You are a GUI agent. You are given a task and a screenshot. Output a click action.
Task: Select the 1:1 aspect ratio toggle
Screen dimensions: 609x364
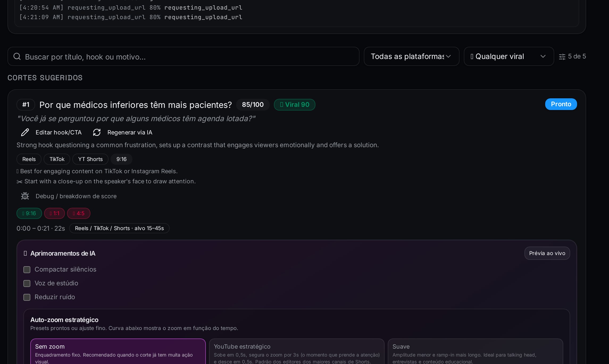tap(55, 213)
